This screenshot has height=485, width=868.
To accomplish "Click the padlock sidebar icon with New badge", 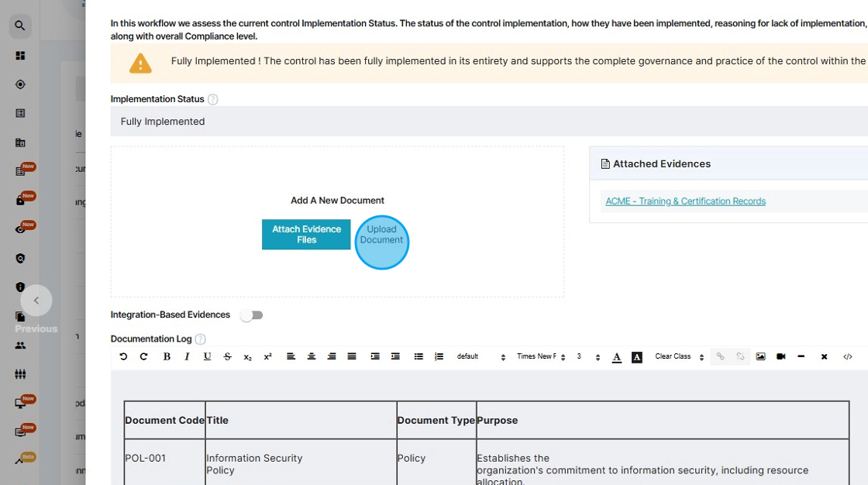I will pyautogui.click(x=20, y=200).
